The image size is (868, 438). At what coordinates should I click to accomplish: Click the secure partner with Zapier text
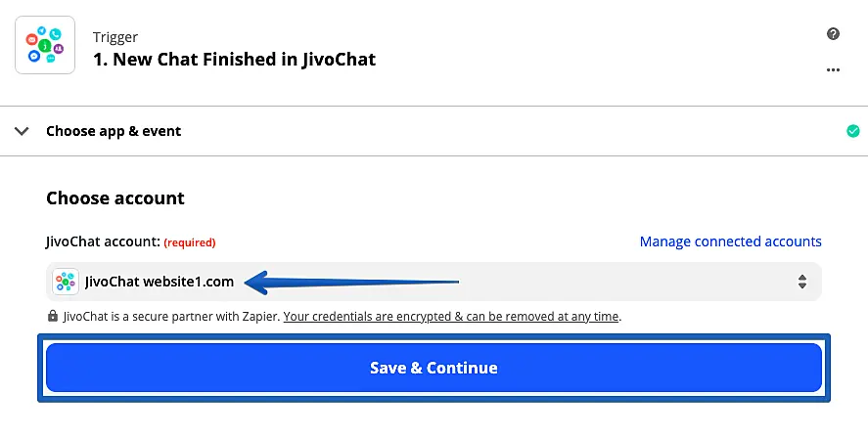click(x=171, y=317)
